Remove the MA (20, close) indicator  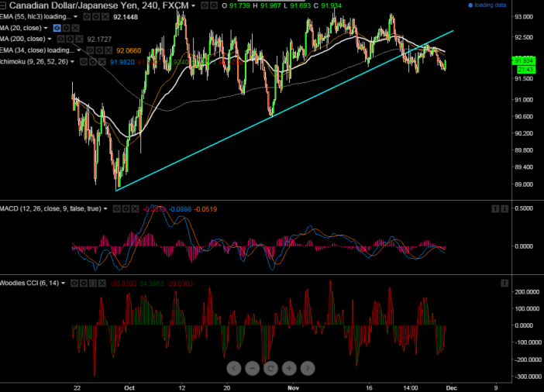(75, 28)
